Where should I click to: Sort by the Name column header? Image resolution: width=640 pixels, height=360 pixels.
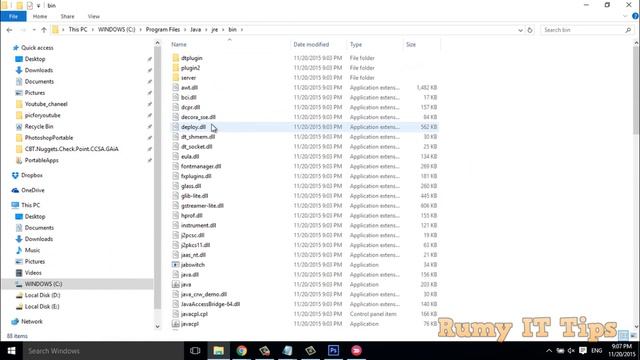(178, 44)
